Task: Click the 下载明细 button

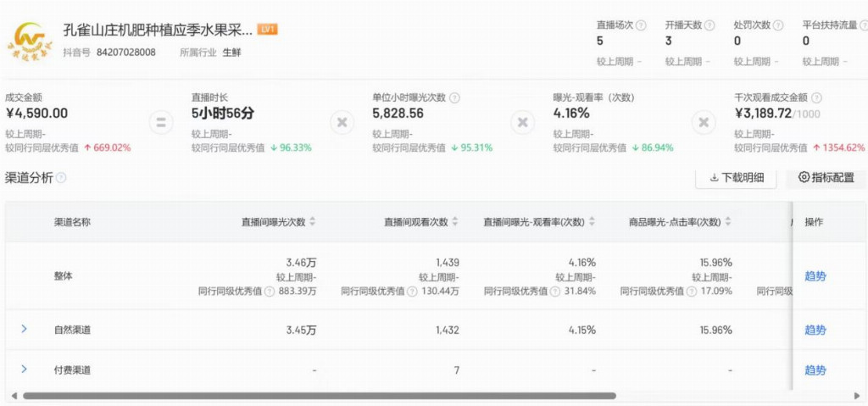Action: [x=736, y=178]
